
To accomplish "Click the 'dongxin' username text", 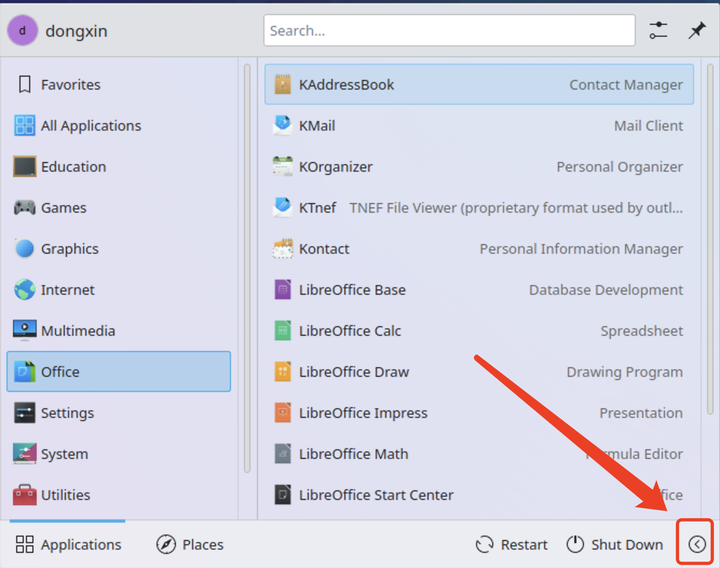I will click(x=76, y=31).
